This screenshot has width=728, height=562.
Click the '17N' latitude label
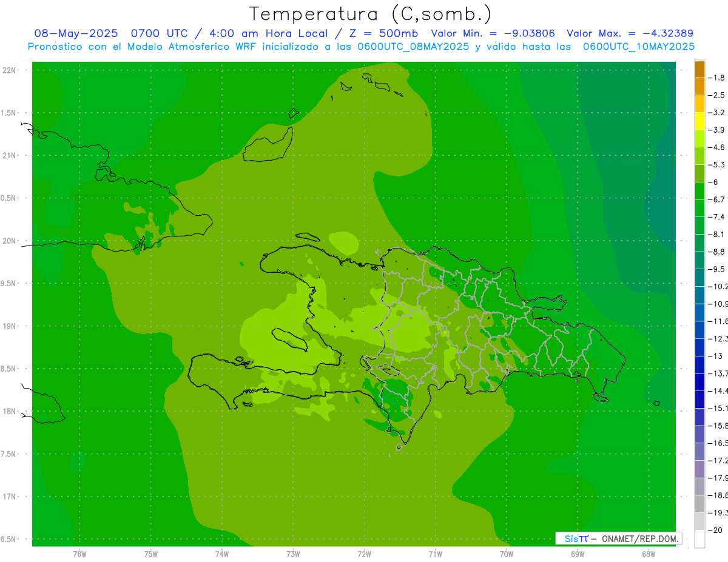coord(10,497)
